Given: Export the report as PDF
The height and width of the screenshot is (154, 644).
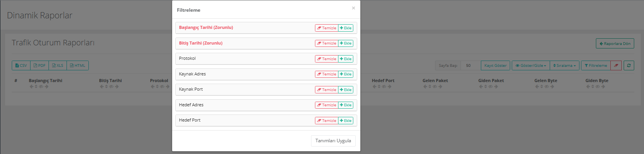Looking at the screenshot, I should pos(40,66).
